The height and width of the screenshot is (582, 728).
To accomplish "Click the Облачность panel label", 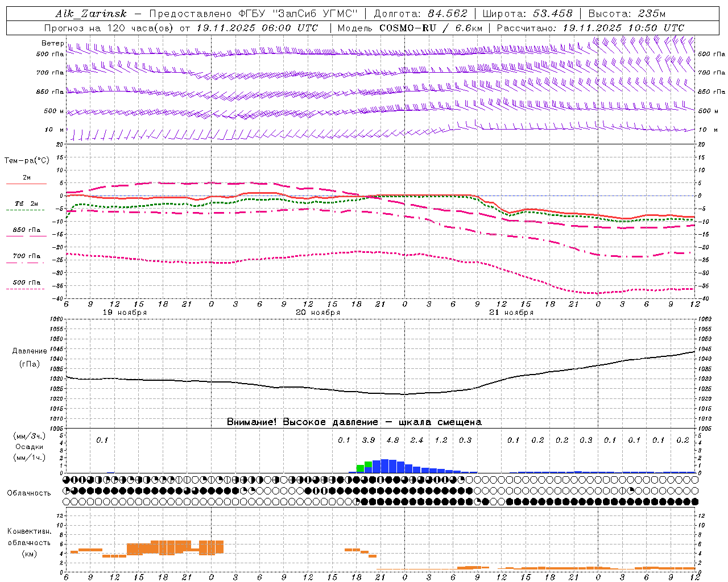I will (29, 493).
